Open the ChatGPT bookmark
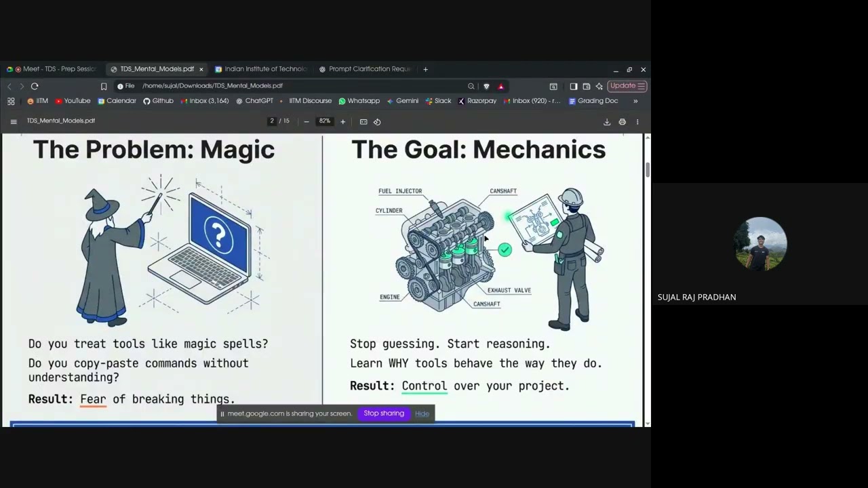This screenshot has height=488, width=868. (x=254, y=101)
